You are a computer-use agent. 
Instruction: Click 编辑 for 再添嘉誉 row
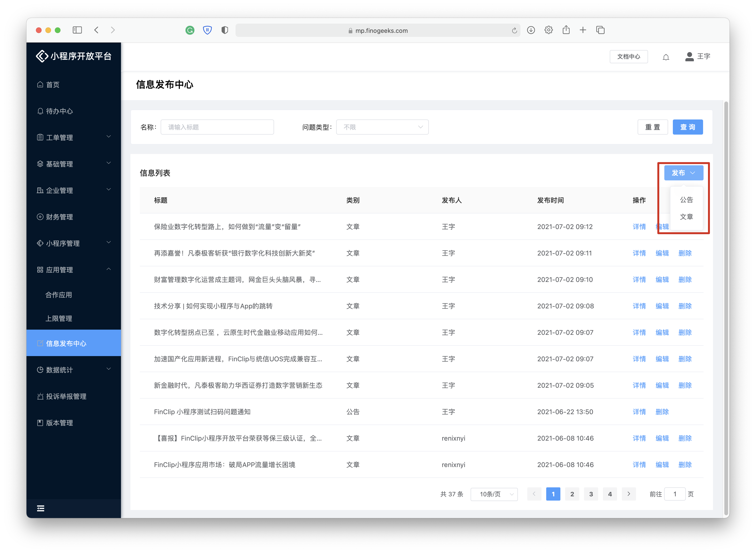click(x=662, y=253)
